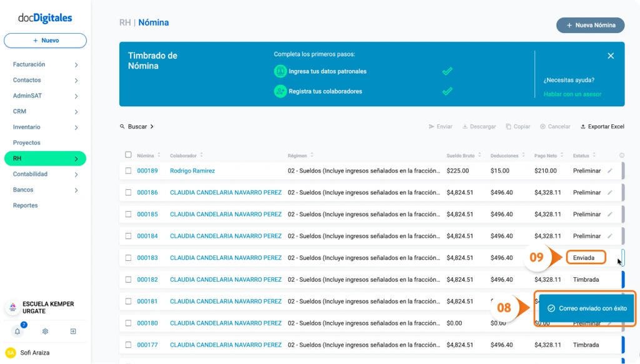The height and width of the screenshot is (364, 640).
Task: Click the docDigitales logo
Action: tap(45, 18)
